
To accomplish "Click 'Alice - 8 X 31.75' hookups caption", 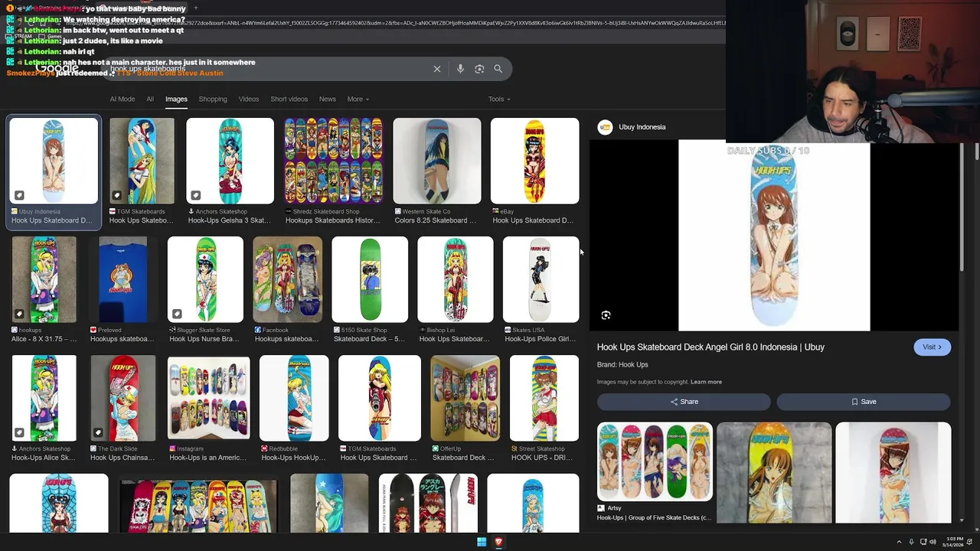I will (44, 339).
